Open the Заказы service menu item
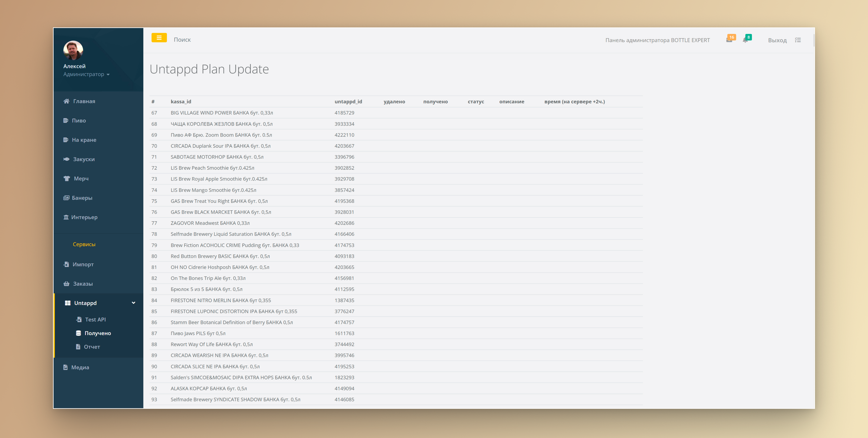 point(98,284)
